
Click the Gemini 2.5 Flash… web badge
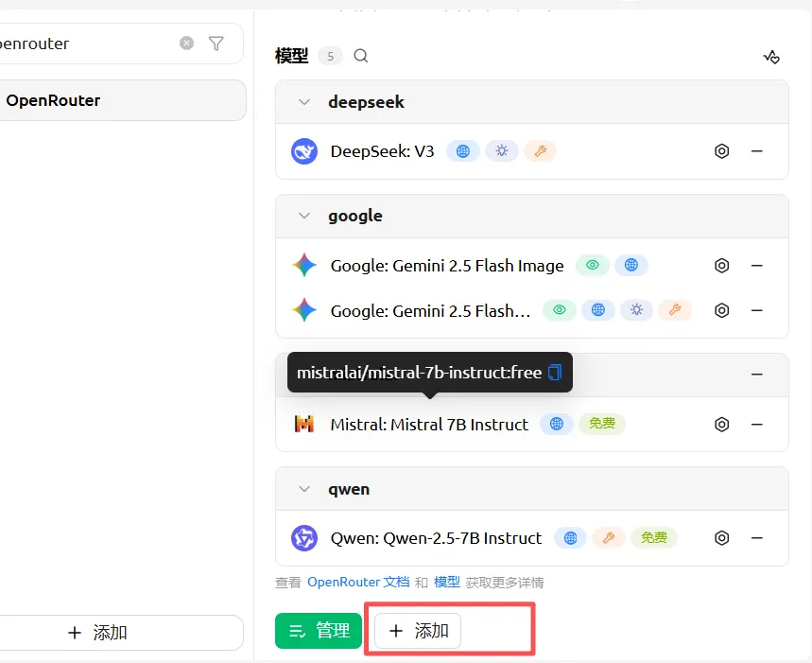[598, 309]
